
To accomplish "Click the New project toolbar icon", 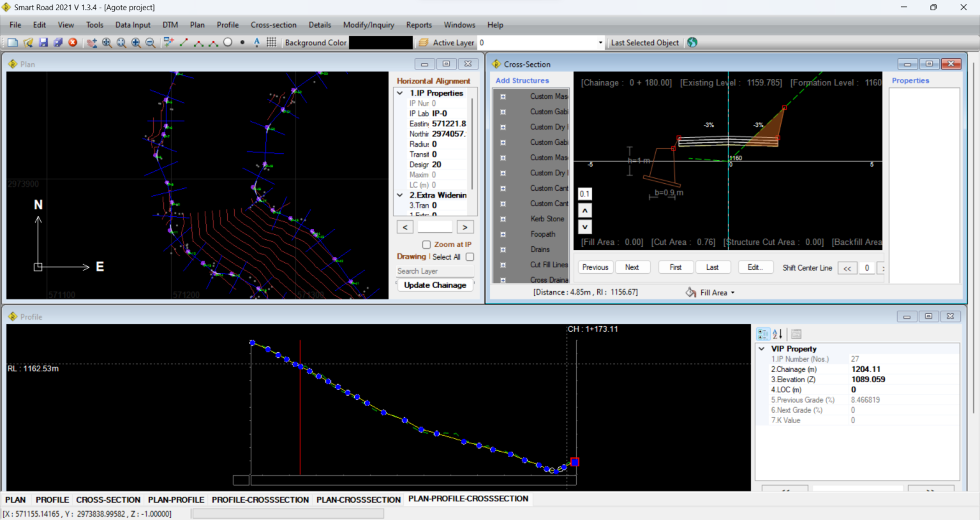I will (x=13, y=43).
